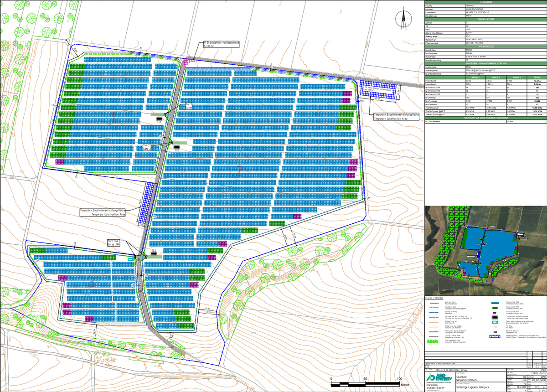Click the trafostation symbol in the legend
Viewport: 547px width, 392px height.
tap(495, 317)
